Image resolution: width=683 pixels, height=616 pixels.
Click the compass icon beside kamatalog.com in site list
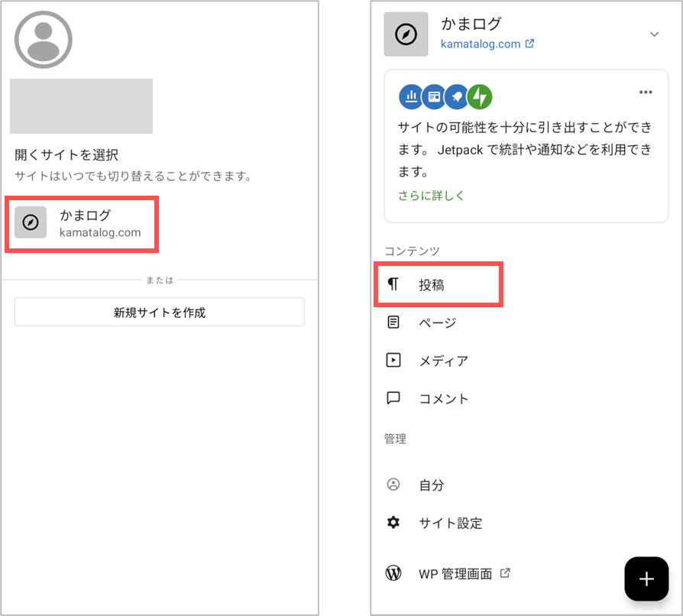[x=31, y=222]
